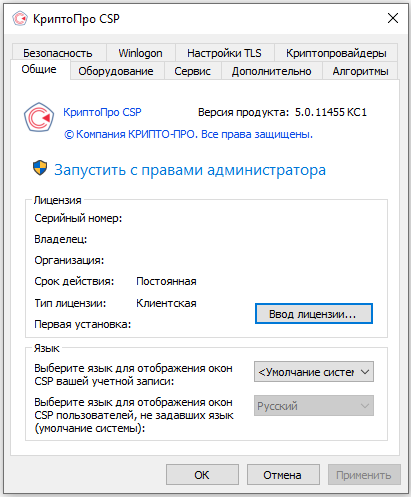Viewport: 411px width, 497px height.
Task: Confirm with the OK button
Action: pos(202,475)
